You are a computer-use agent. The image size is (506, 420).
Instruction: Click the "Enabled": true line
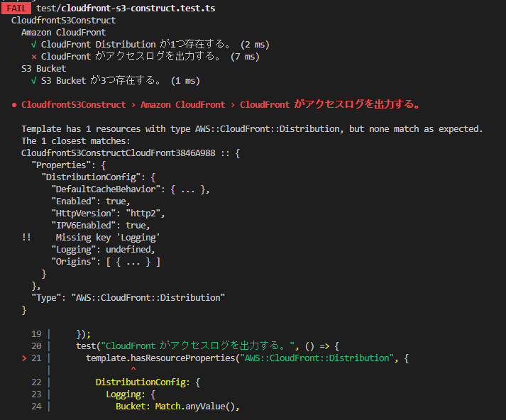(x=91, y=201)
